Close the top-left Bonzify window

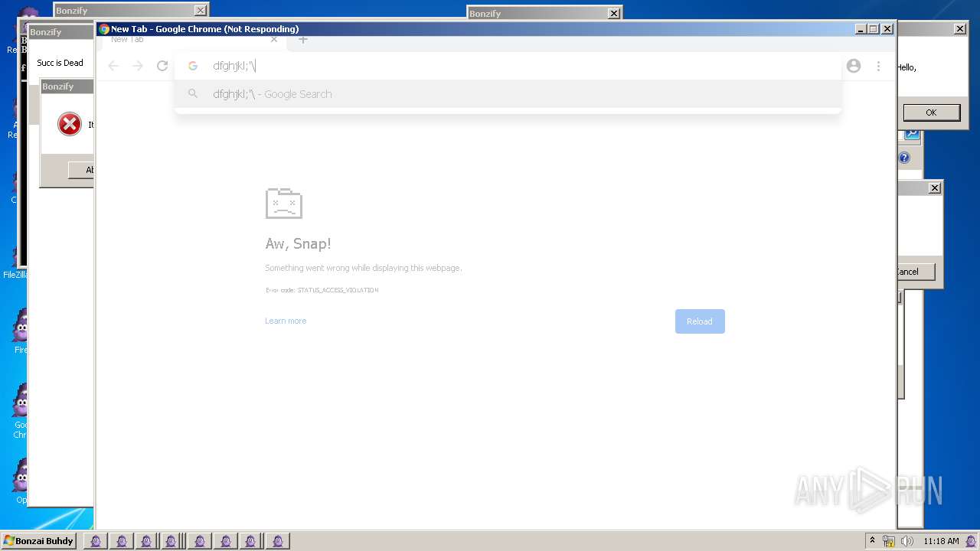tap(200, 10)
